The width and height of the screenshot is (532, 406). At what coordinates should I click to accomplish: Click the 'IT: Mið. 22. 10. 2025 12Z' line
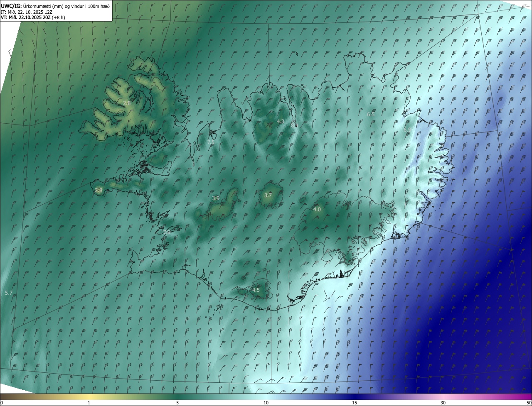click(27, 12)
